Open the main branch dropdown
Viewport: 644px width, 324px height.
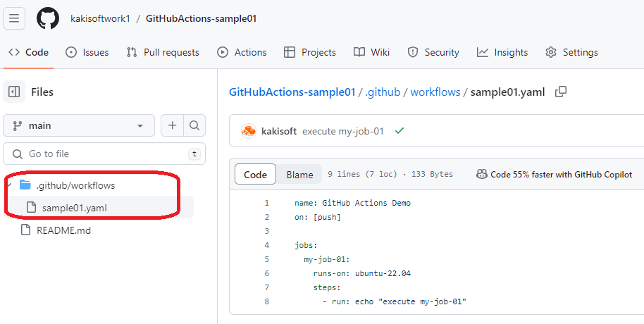[x=79, y=125]
